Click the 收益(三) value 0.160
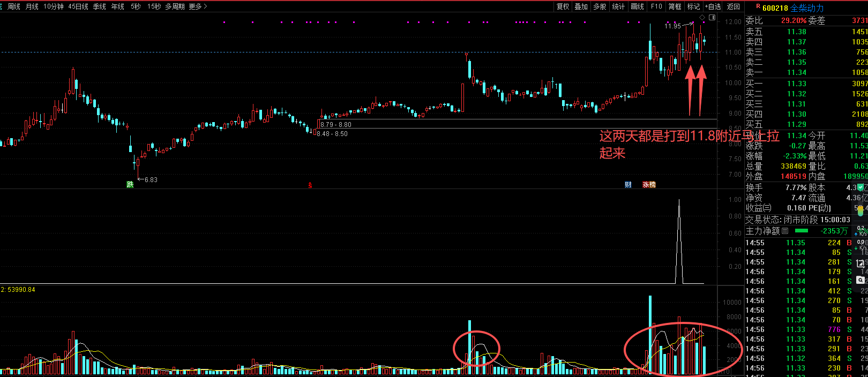The image size is (868, 377). 797,208
